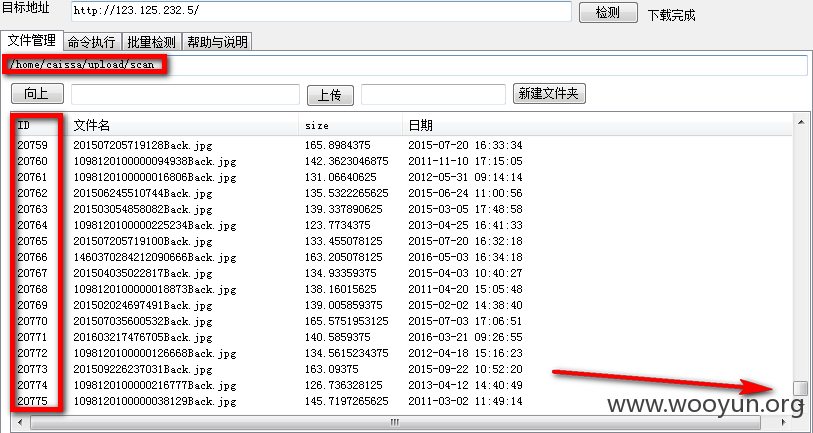
Task: Switch to the 文件管理 tab
Action: [x=32, y=40]
